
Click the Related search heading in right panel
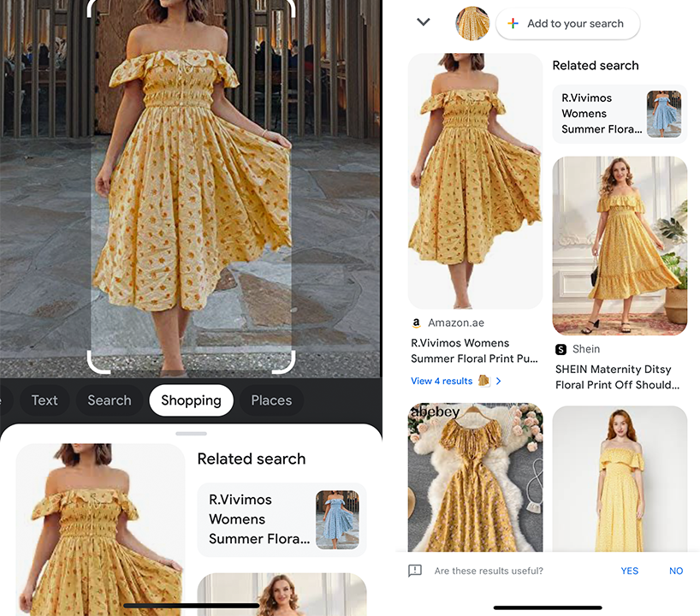[x=596, y=66]
